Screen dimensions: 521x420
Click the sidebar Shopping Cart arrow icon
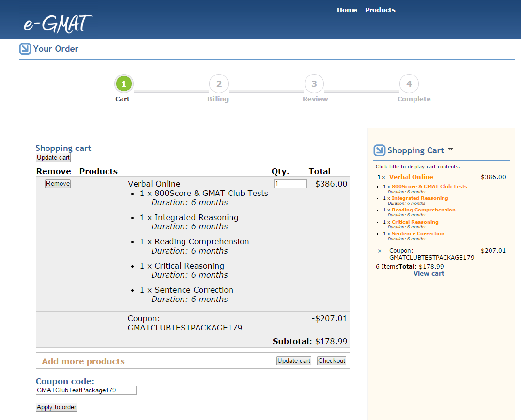coord(380,150)
